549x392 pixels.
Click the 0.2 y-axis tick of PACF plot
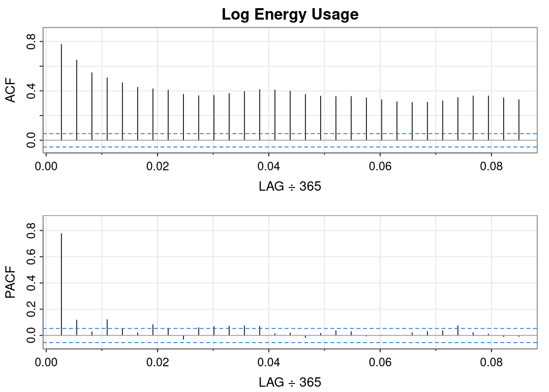tap(31, 309)
